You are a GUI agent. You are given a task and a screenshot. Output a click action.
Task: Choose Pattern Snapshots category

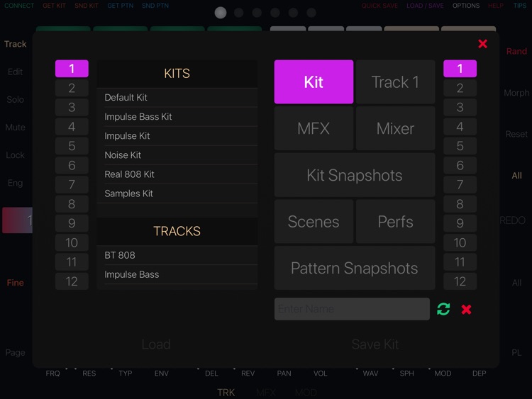tap(355, 268)
